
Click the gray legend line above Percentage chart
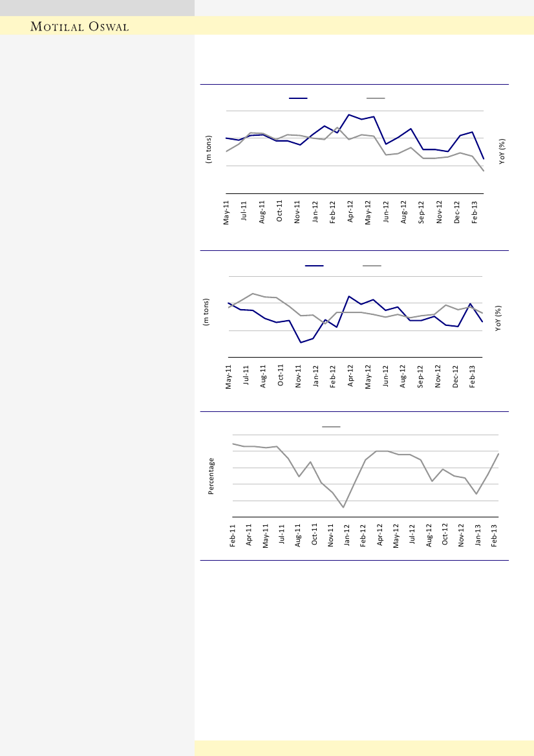coord(331,427)
